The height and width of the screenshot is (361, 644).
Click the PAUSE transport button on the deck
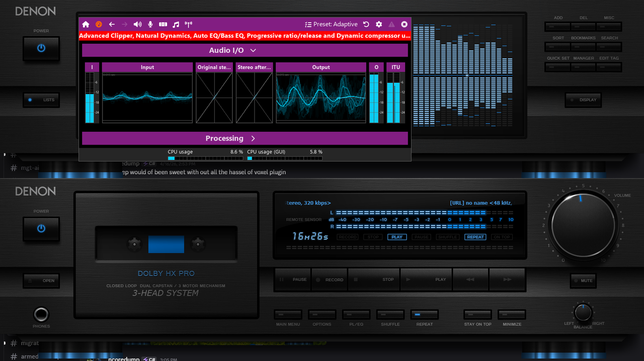pos(292,280)
